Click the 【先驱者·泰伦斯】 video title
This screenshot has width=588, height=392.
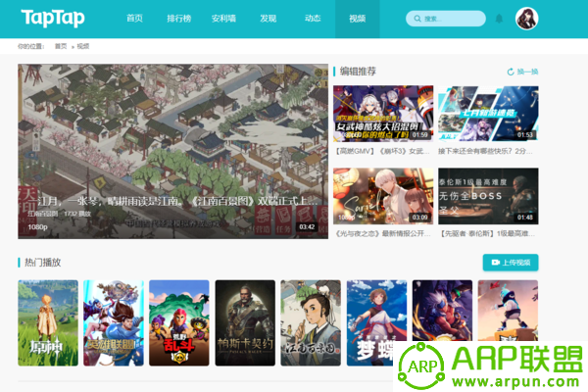tap(487, 233)
